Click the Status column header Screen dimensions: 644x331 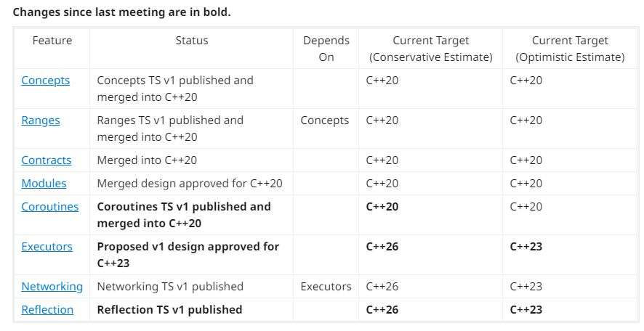pos(192,41)
